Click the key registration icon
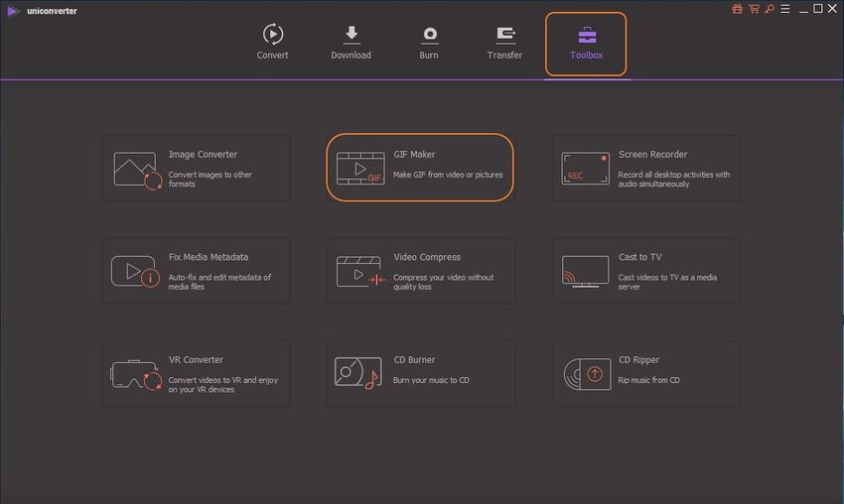Viewport: 844px width, 504px height. [x=768, y=9]
